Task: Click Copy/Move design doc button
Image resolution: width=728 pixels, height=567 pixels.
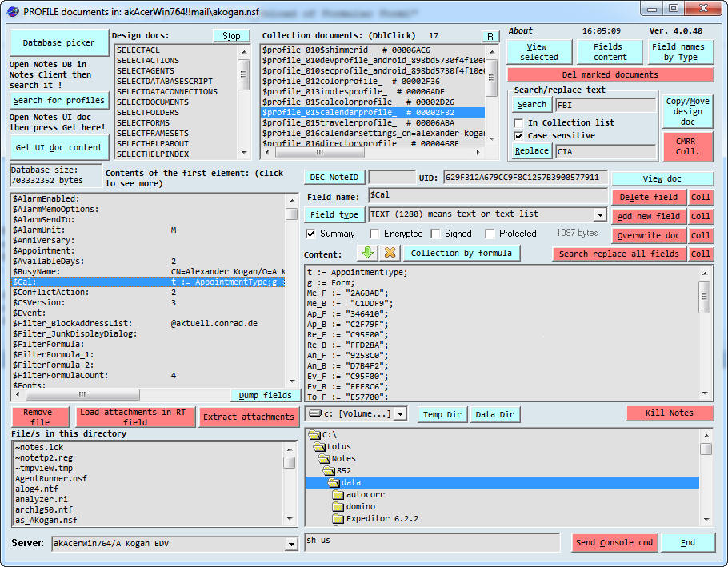Action: click(x=688, y=111)
